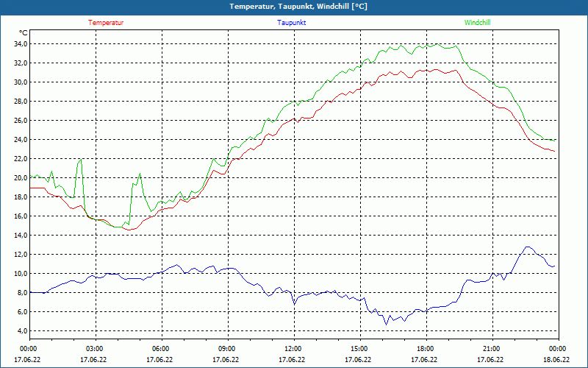Select the °C unit label on the axis
The width and height of the screenshot is (588, 368).
(23, 33)
